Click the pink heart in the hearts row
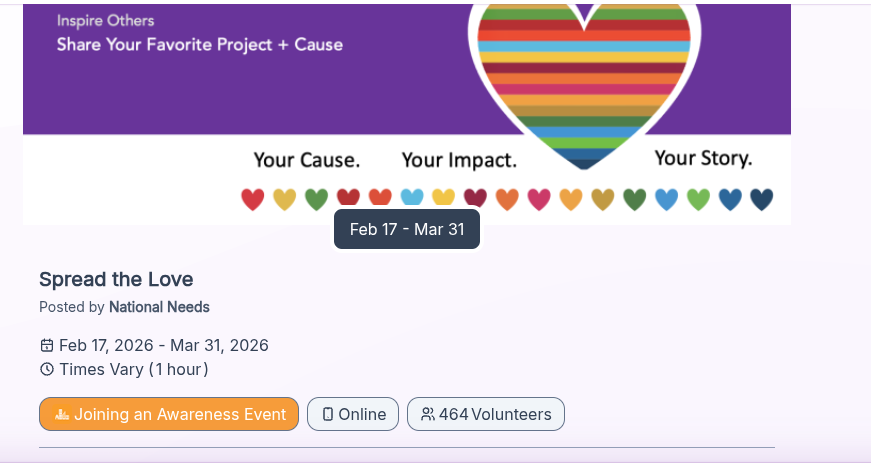Viewport: 871px width, 463px height. pyautogui.click(x=539, y=199)
